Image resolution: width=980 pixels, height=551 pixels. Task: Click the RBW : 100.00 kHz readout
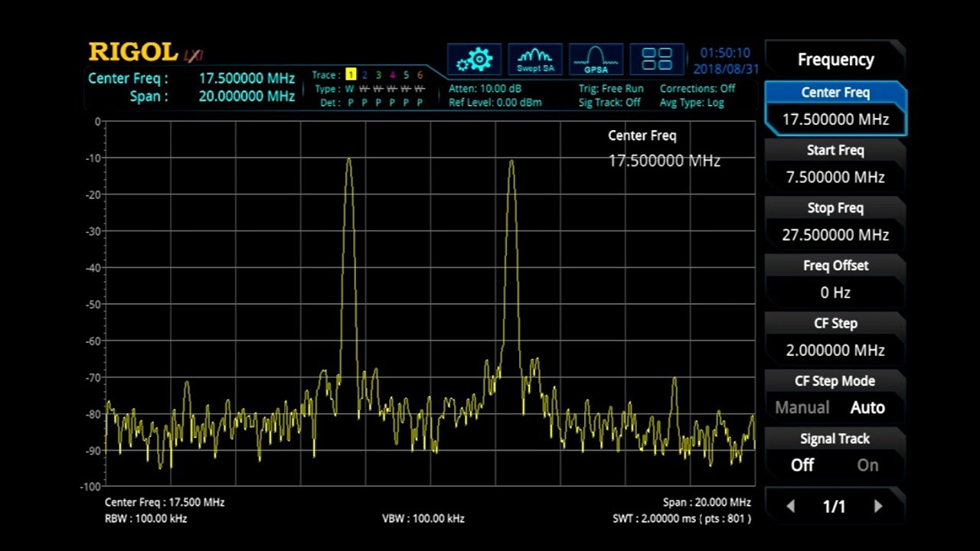pyautogui.click(x=146, y=519)
